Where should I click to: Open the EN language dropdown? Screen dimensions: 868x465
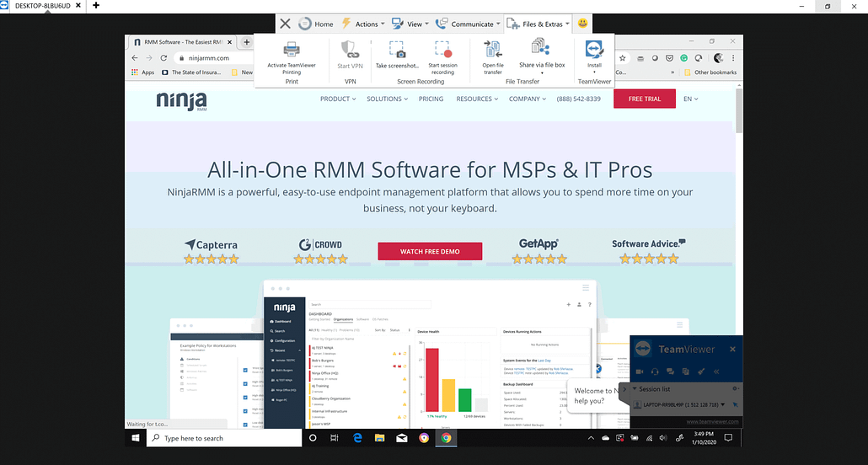[x=690, y=99]
